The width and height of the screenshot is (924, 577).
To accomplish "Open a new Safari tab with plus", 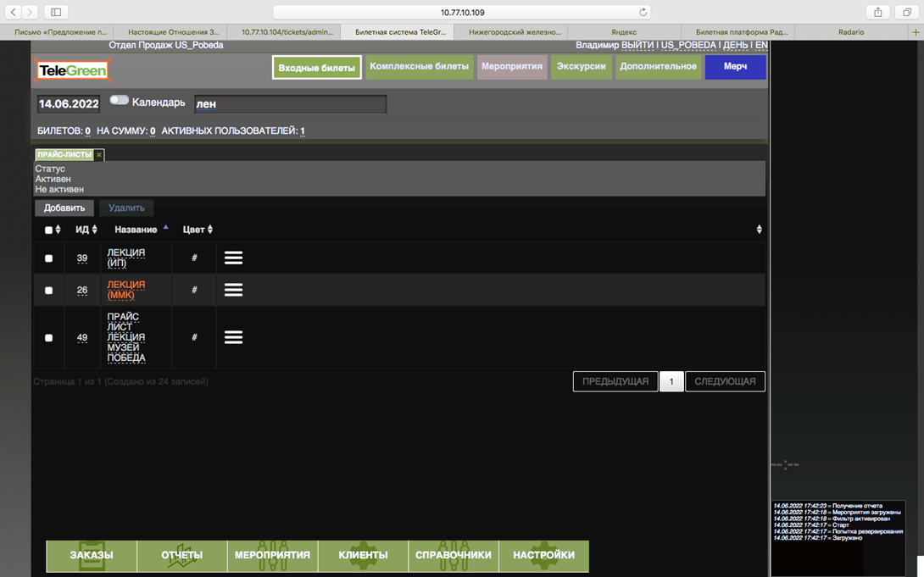I will (x=915, y=31).
